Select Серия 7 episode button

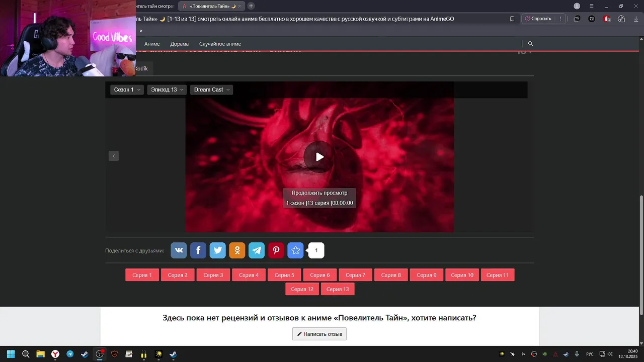356,275
